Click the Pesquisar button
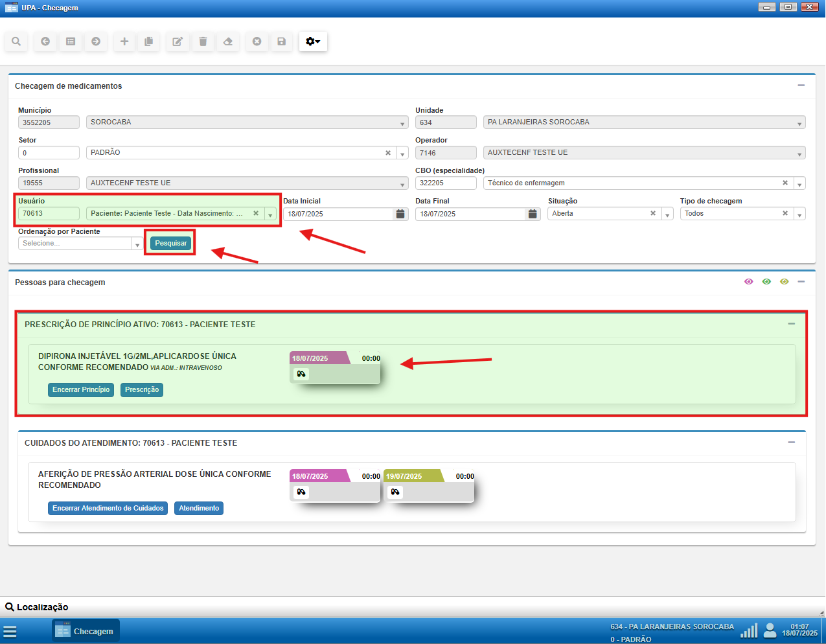 (170, 243)
